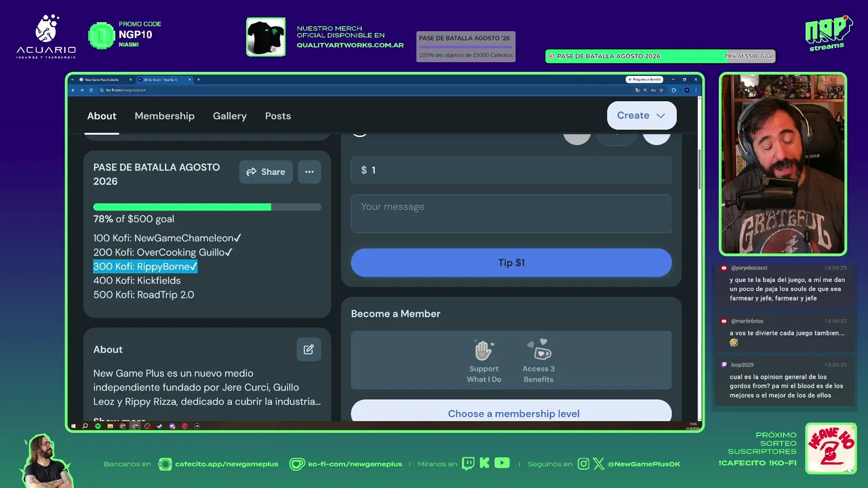Click '200 Kofi: OverCooking Guillo' line
The image size is (868, 488).
point(163,252)
